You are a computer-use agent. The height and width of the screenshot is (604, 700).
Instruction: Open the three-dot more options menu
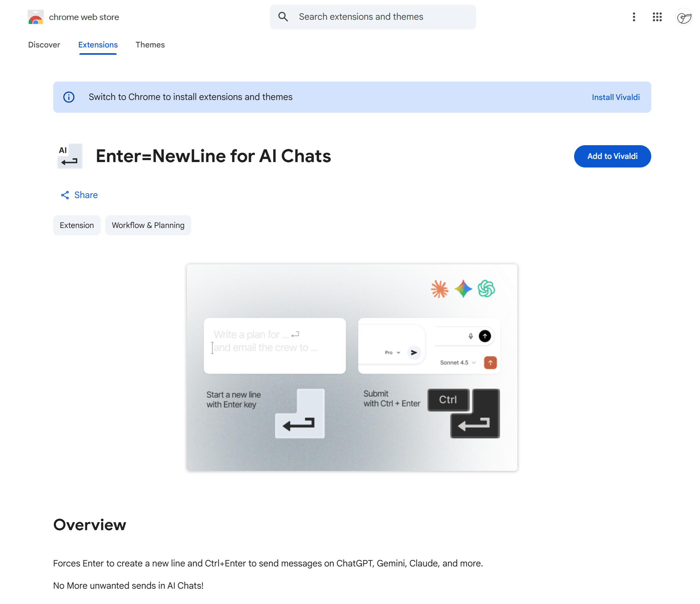(x=634, y=17)
